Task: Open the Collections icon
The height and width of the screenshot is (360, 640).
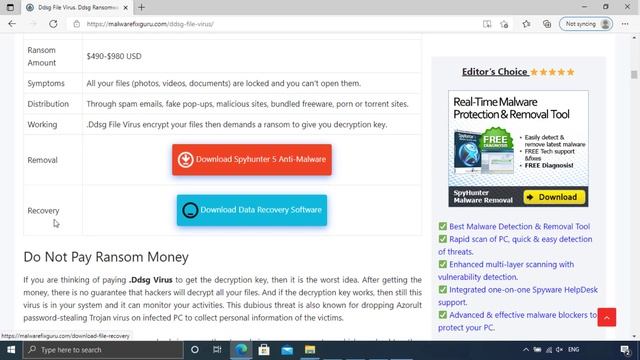Action: [547, 24]
